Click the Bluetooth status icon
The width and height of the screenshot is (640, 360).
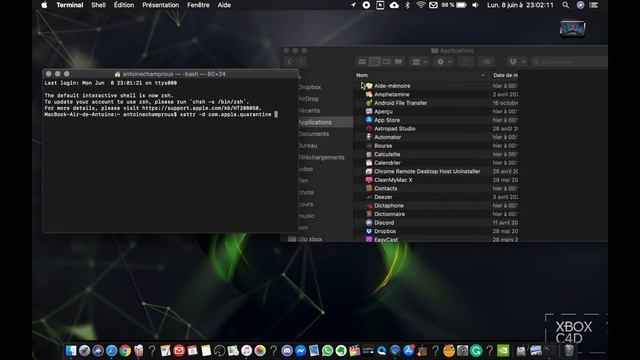pos(407,5)
